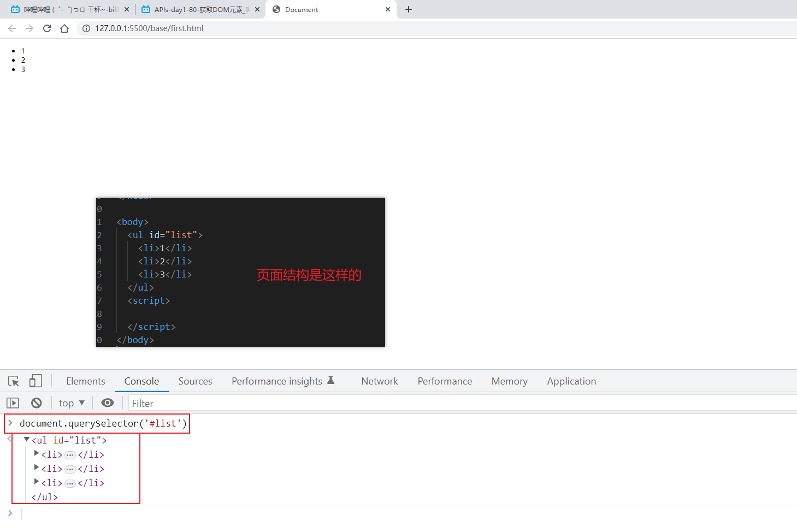Show the console sidebar panel icon
Viewport: 797px width, 532px height.
pyautogui.click(x=13, y=403)
